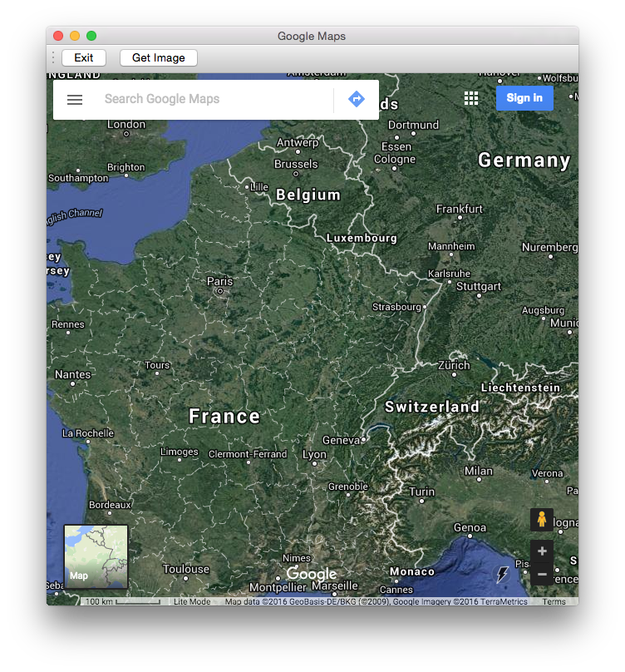Click the Clermont-Ferrand label
Screen dimensions: 625x672
[248, 454]
